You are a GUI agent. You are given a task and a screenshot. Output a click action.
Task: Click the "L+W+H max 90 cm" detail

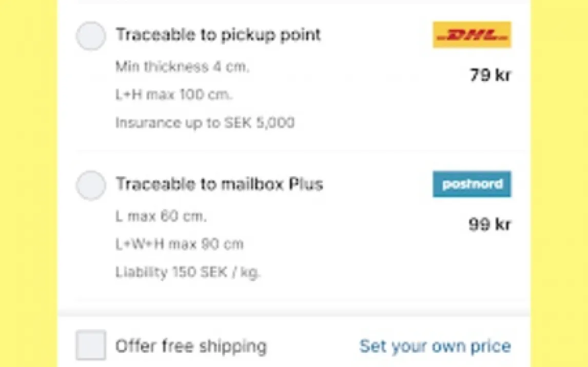[x=179, y=244]
